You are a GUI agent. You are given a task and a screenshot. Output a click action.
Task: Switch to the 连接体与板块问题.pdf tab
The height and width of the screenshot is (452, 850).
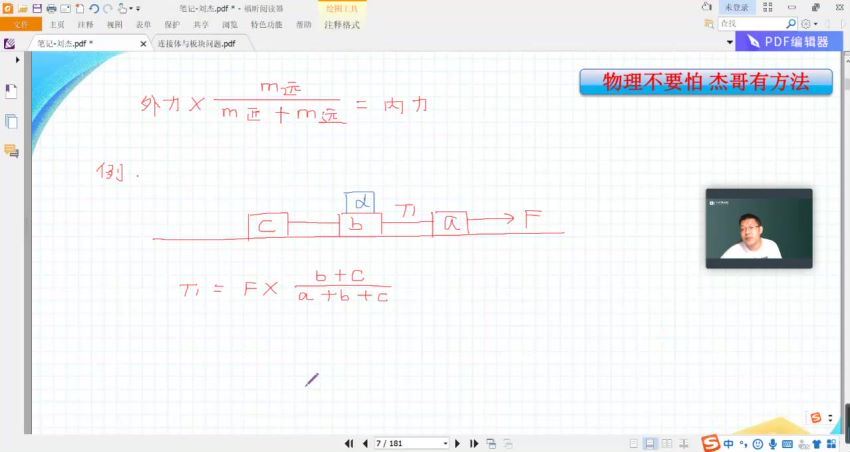(196, 44)
